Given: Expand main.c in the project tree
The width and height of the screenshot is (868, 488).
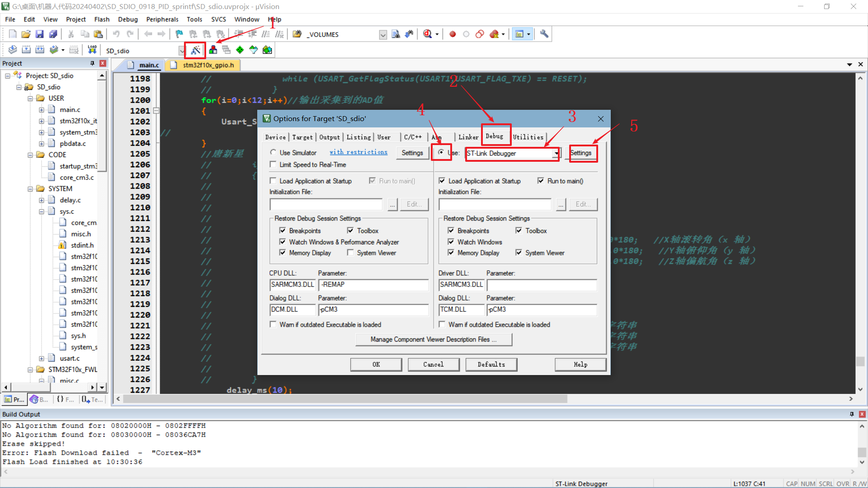Looking at the screenshot, I should tap(41, 109).
